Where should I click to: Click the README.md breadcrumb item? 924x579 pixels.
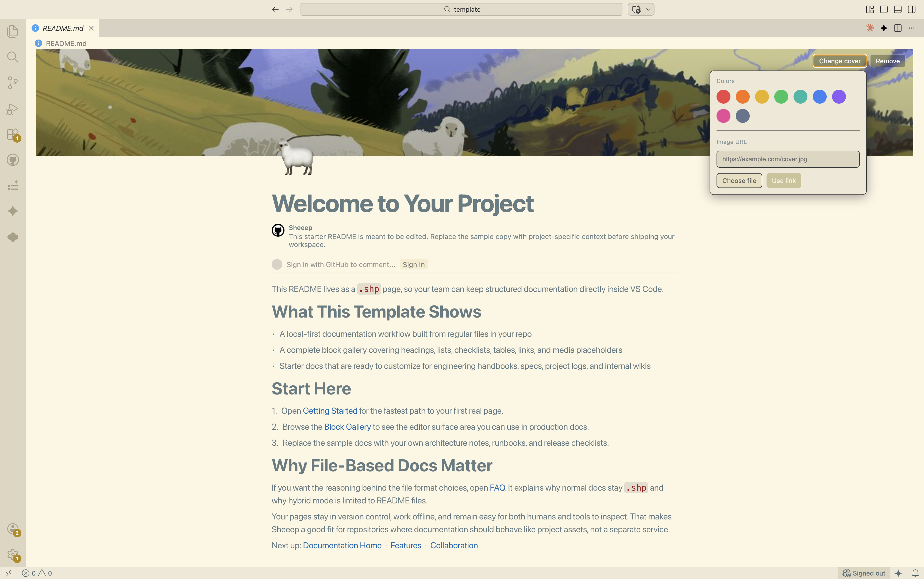[x=66, y=43]
